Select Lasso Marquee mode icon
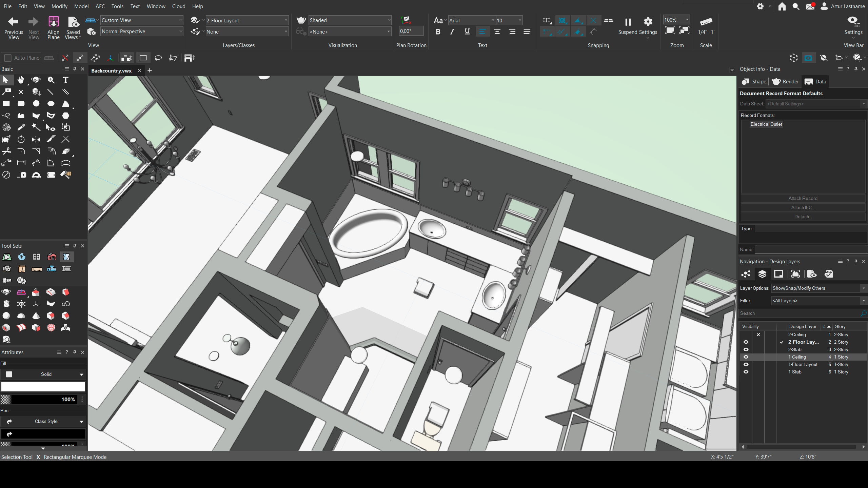868x488 pixels. coord(158,58)
